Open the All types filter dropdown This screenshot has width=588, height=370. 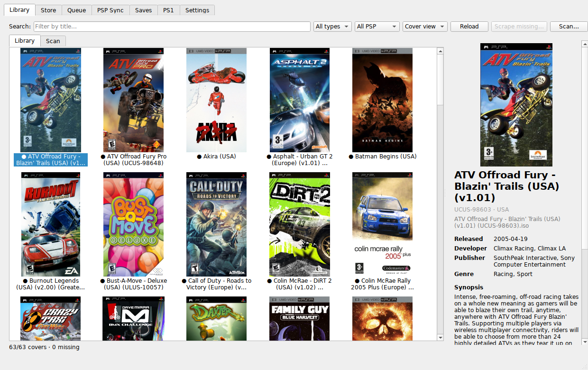tap(332, 27)
